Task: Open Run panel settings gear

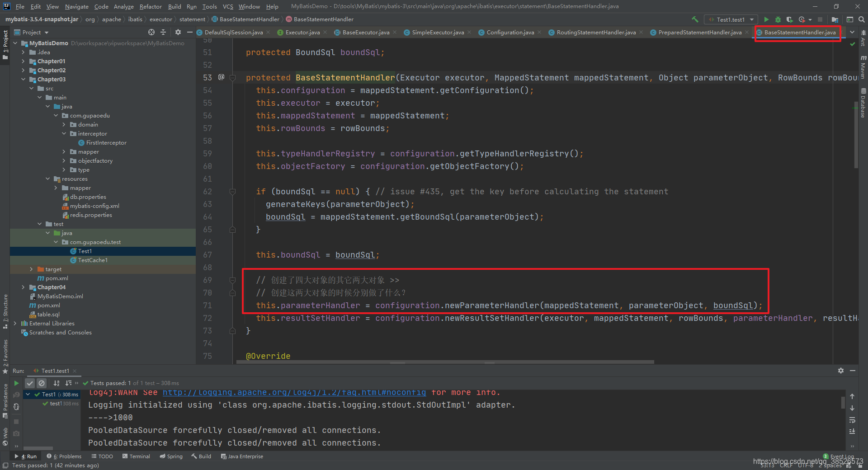Action: (x=841, y=371)
